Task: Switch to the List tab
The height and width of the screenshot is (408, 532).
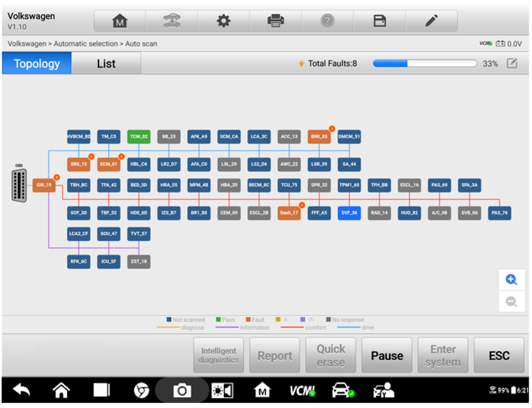Action: [x=106, y=64]
